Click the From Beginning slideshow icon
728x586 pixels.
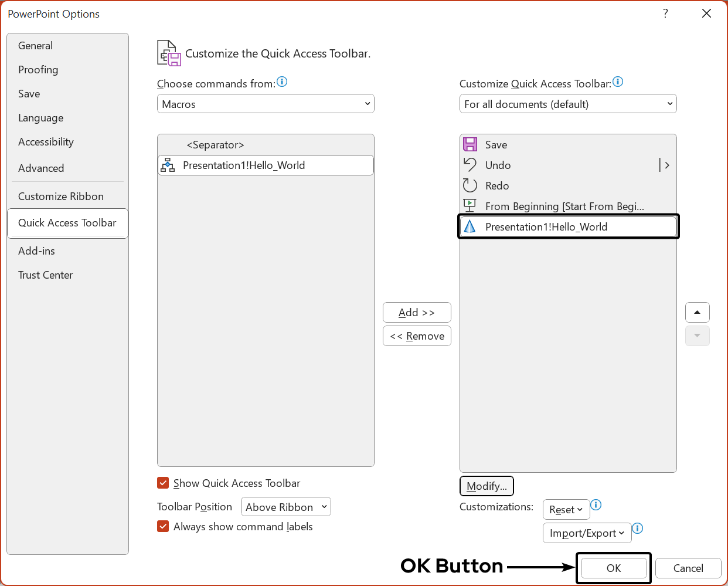[470, 206]
